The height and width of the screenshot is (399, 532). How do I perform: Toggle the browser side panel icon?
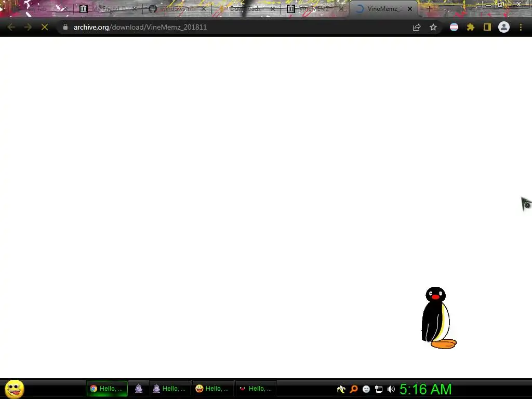[x=487, y=27]
